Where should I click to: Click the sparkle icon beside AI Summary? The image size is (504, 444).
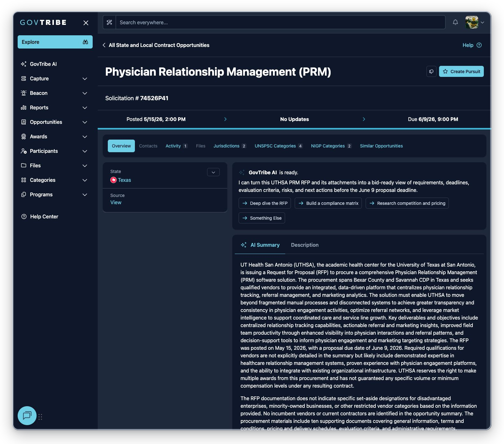244,245
